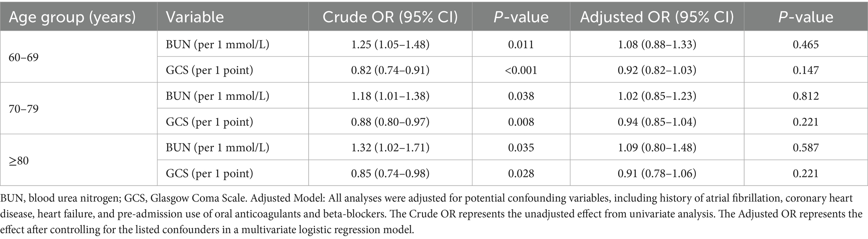
Task: Select the P-value 0.587 cell
Action: click(x=805, y=148)
